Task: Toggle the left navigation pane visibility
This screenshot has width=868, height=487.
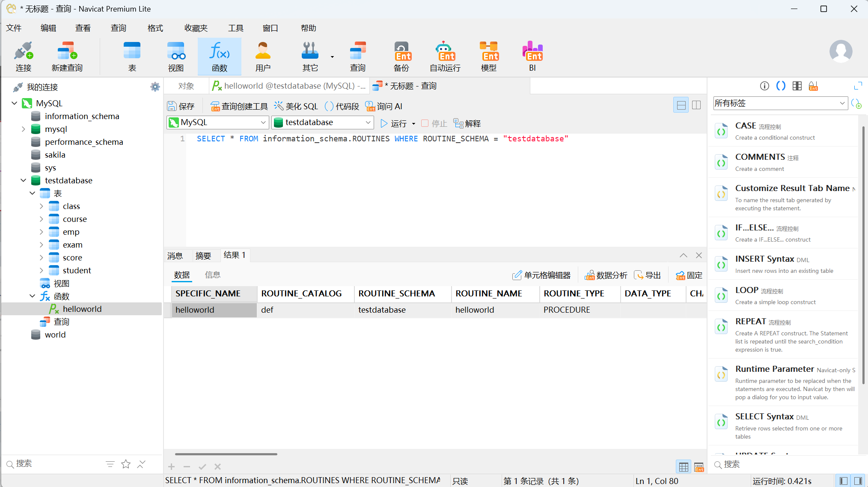Action: pos(843,481)
